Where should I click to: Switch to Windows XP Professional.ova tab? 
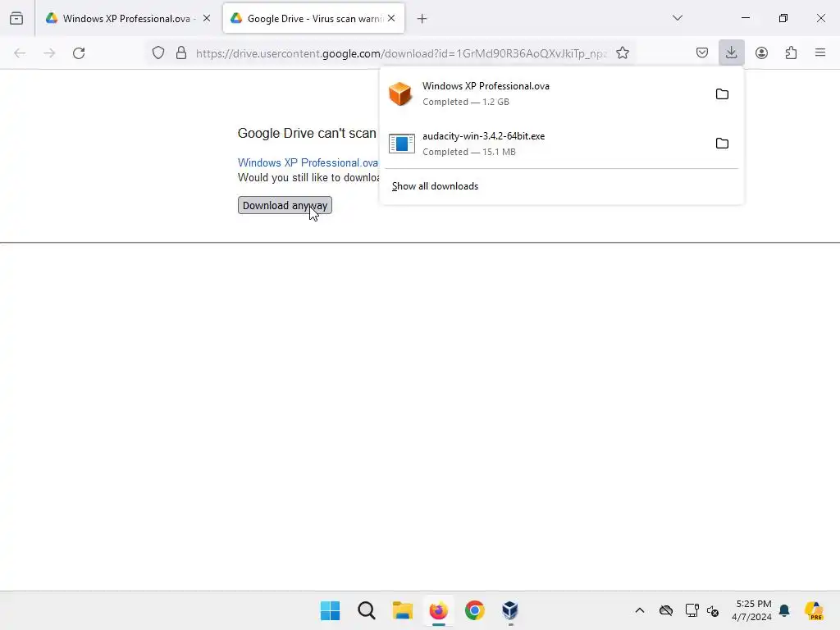point(129,19)
